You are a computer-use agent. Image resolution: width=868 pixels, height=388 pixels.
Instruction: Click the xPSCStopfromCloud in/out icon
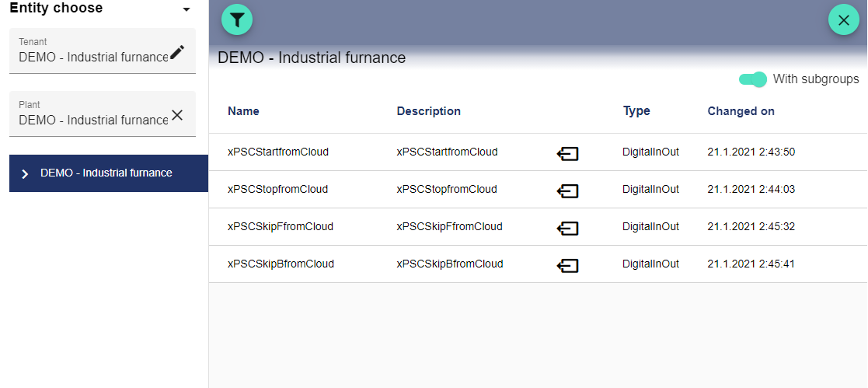coord(568,191)
